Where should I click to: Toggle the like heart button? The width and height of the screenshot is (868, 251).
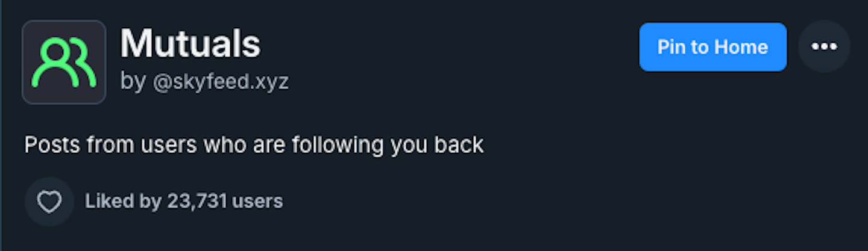click(49, 202)
